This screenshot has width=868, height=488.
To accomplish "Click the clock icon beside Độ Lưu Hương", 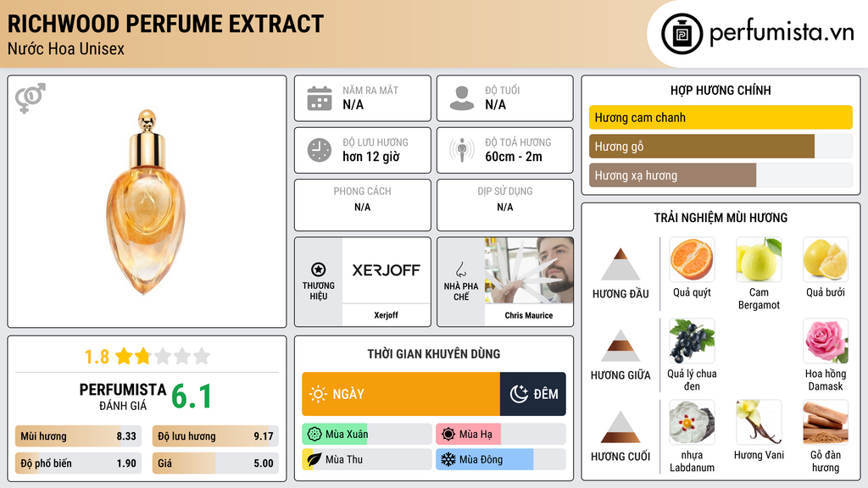I will click(x=320, y=150).
